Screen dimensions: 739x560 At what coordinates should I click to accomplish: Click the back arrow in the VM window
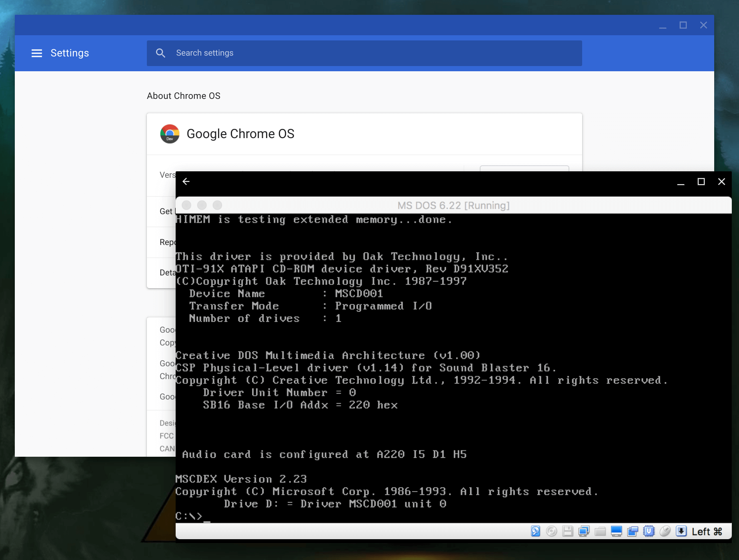click(186, 181)
